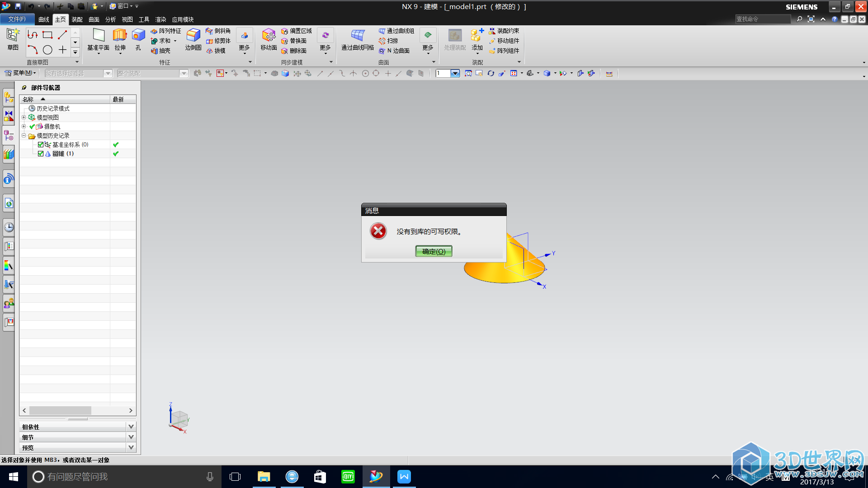
Task: Open the assembly navigator sidebar tab
Action: [9, 97]
